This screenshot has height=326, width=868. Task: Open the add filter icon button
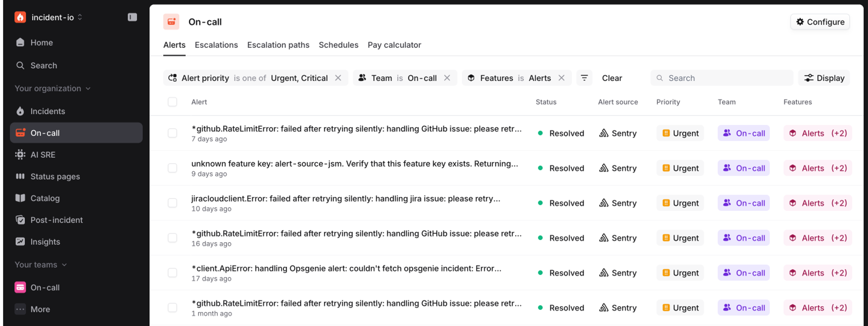(584, 78)
